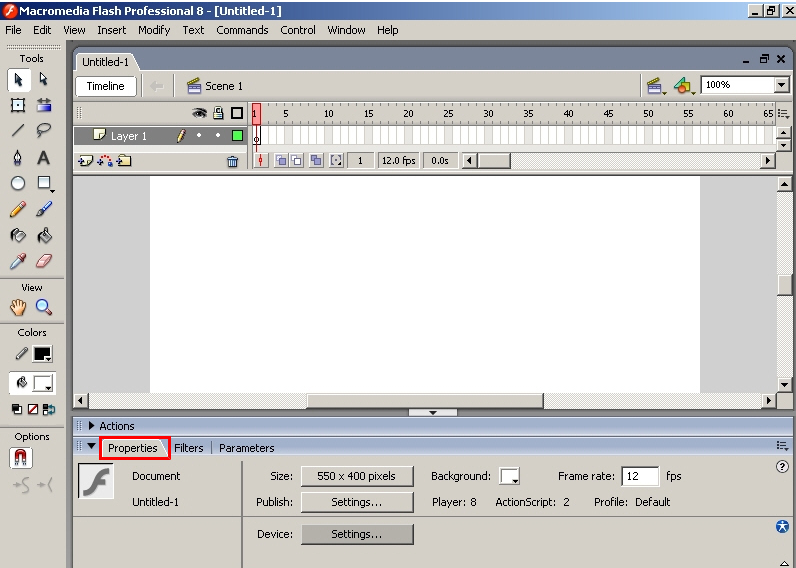
Task: Add a motion guide layer
Action: pos(105,161)
